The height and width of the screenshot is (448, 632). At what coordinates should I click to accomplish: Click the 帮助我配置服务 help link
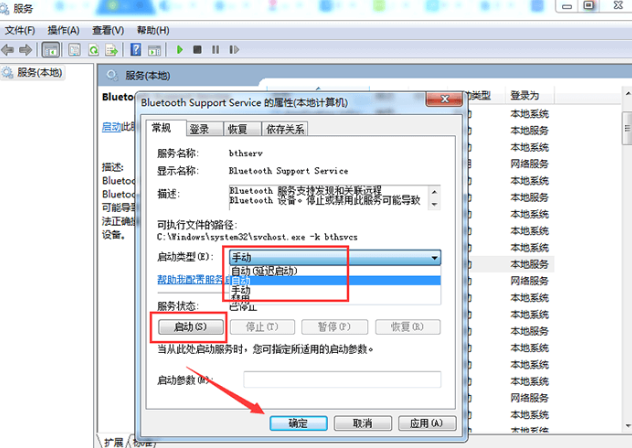193,279
